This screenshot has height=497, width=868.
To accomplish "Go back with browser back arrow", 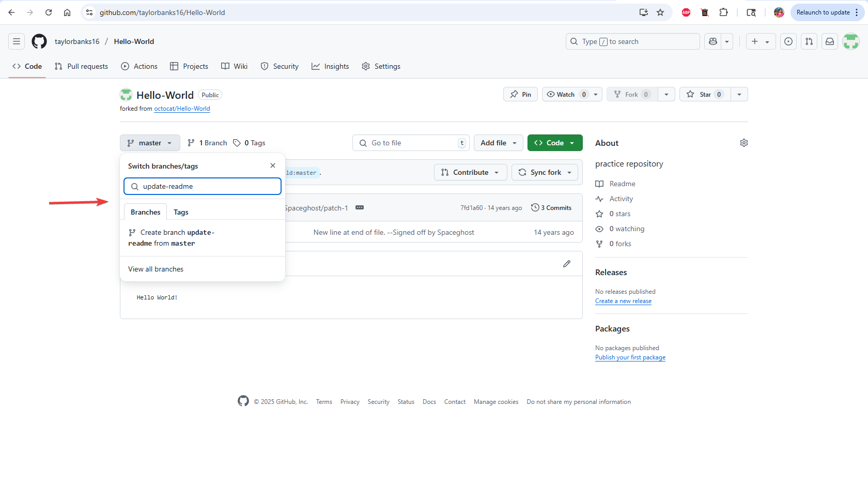I will (x=11, y=12).
